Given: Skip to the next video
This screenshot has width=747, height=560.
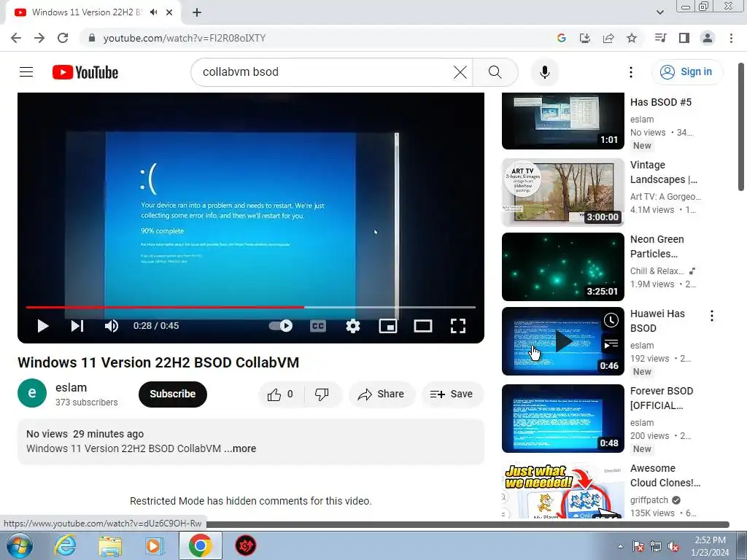Looking at the screenshot, I should pyautogui.click(x=77, y=326).
